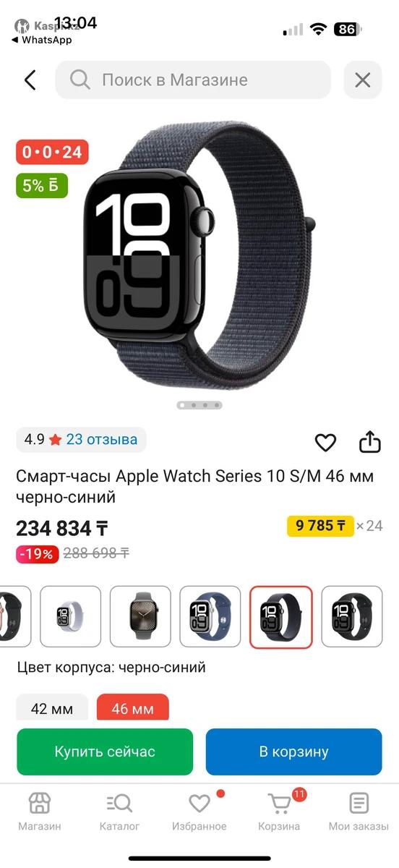Select the 42 мм size option
The width and height of the screenshot is (399, 868).
point(52,707)
